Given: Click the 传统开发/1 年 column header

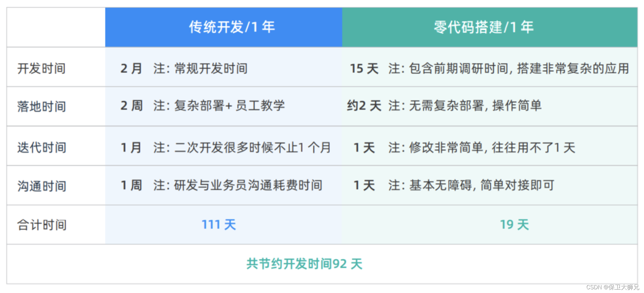Looking at the screenshot, I should [224, 27].
